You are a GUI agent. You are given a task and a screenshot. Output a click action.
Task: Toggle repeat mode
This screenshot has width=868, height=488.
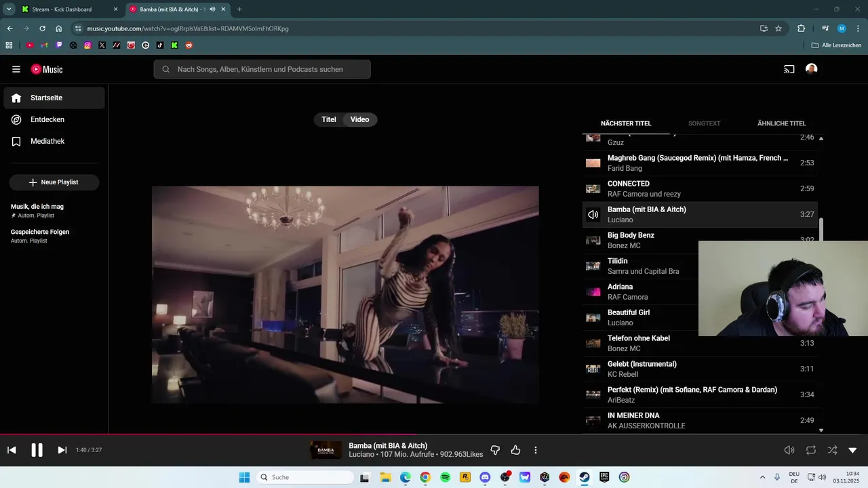coord(811,450)
